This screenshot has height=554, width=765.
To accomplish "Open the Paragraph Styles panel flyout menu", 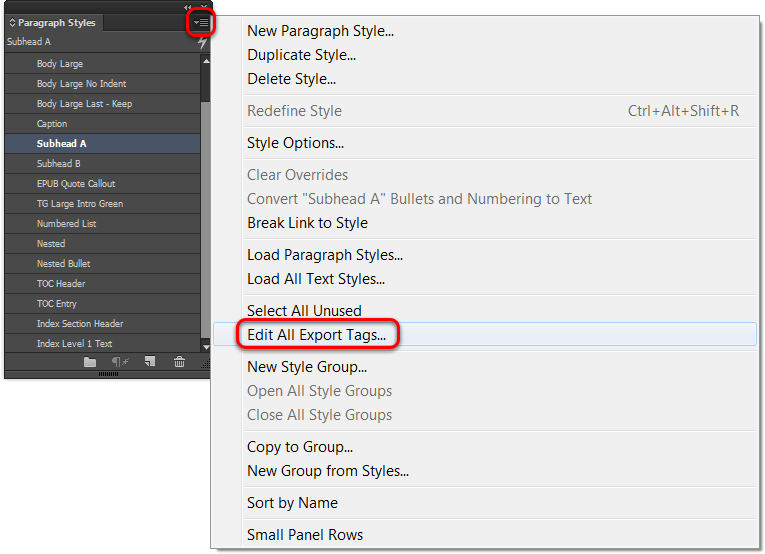I will [x=201, y=22].
